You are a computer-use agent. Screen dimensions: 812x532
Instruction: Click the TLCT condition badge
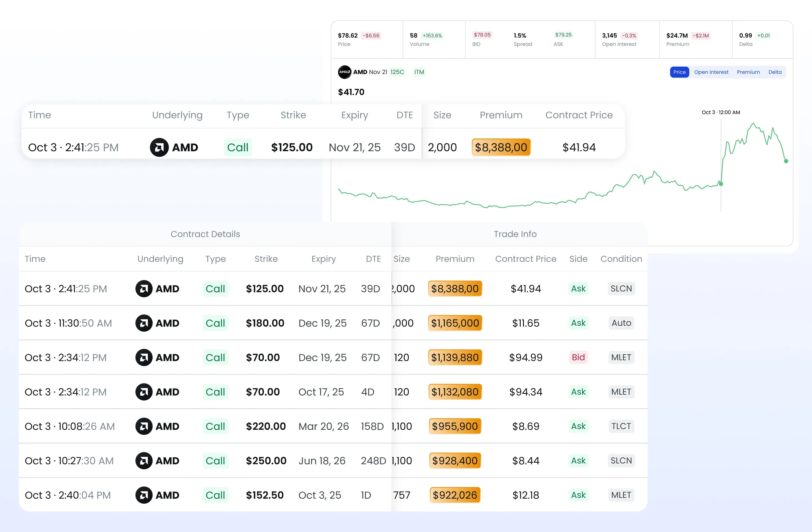(621, 426)
